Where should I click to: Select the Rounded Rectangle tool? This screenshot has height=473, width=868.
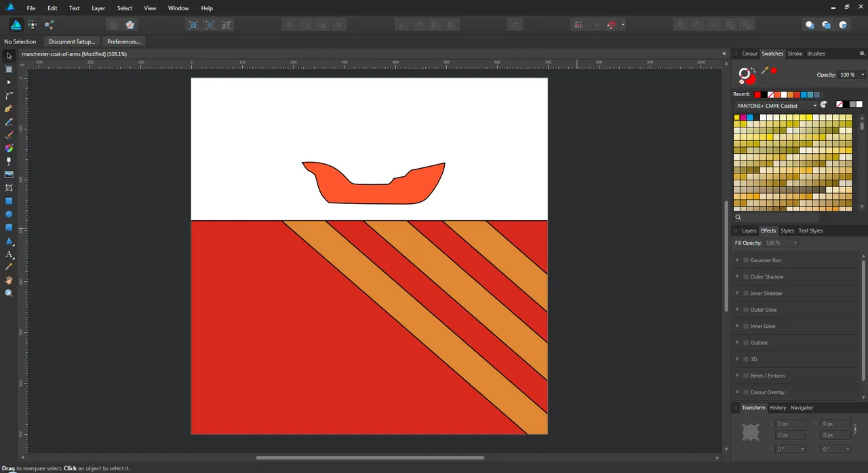tap(9, 227)
